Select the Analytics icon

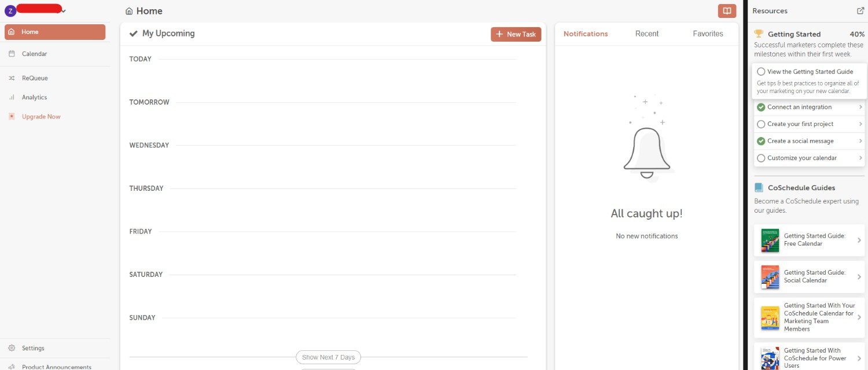coord(12,97)
